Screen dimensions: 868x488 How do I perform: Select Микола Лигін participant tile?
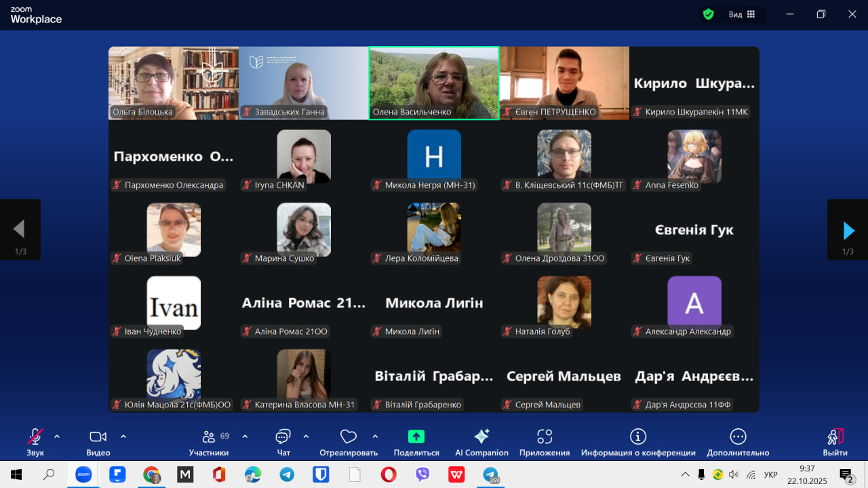[x=434, y=303]
